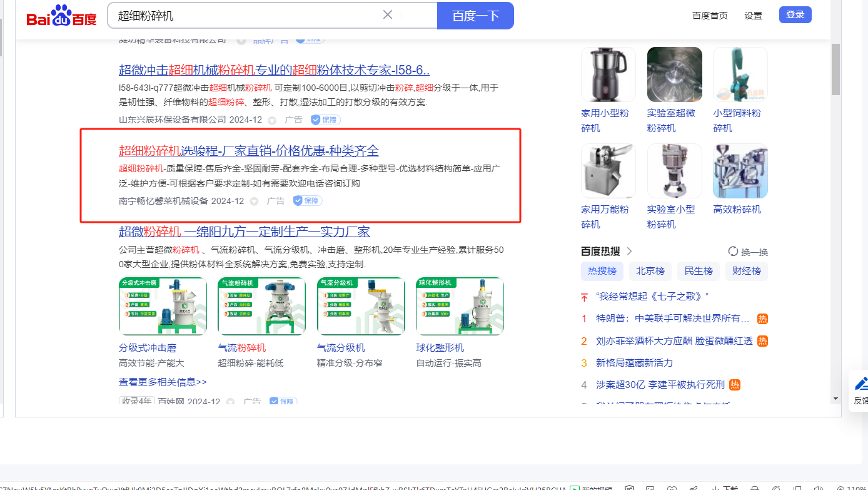Screen dimensions: 868x490
Task: Select the 民生榜 tab
Action: pyautogui.click(x=698, y=271)
